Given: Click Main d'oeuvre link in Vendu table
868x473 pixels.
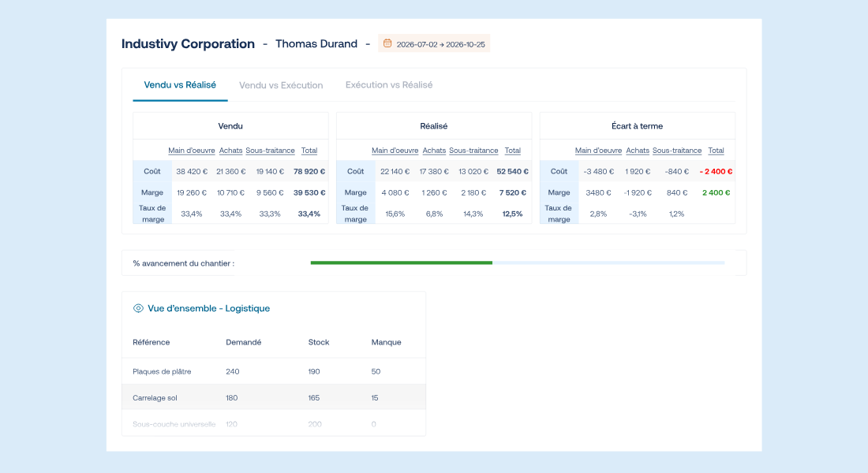Looking at the screenshot, I should click(x=192, y=151).
